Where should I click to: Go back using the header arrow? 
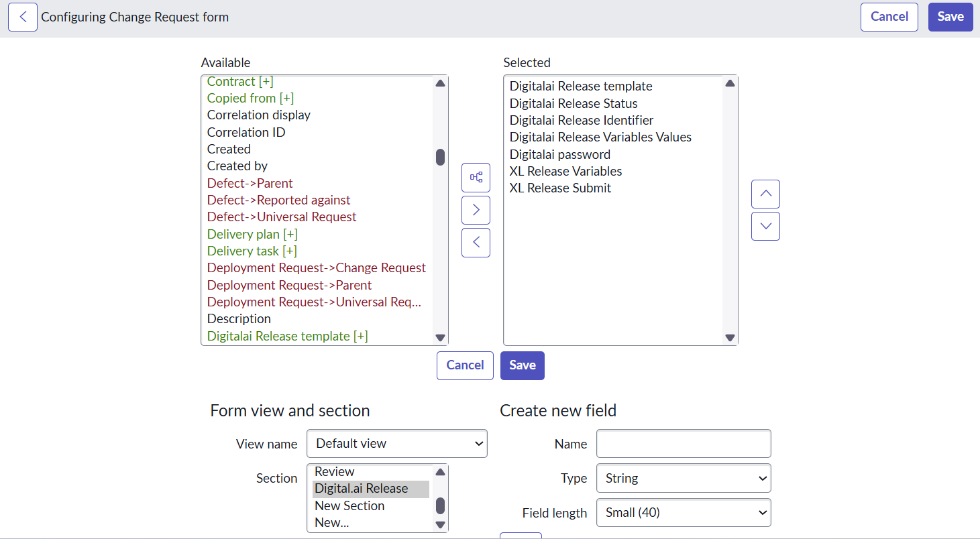point(23,17)
